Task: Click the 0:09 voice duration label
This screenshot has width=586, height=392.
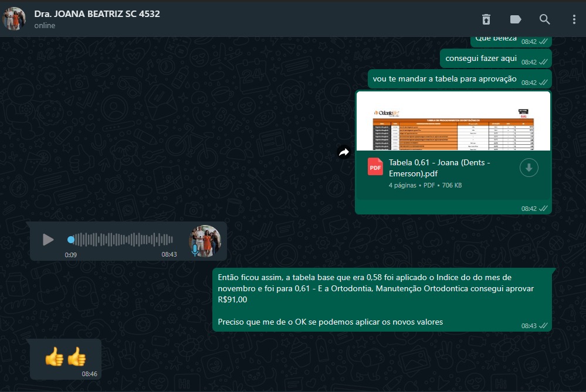Action: coord(70,255)
